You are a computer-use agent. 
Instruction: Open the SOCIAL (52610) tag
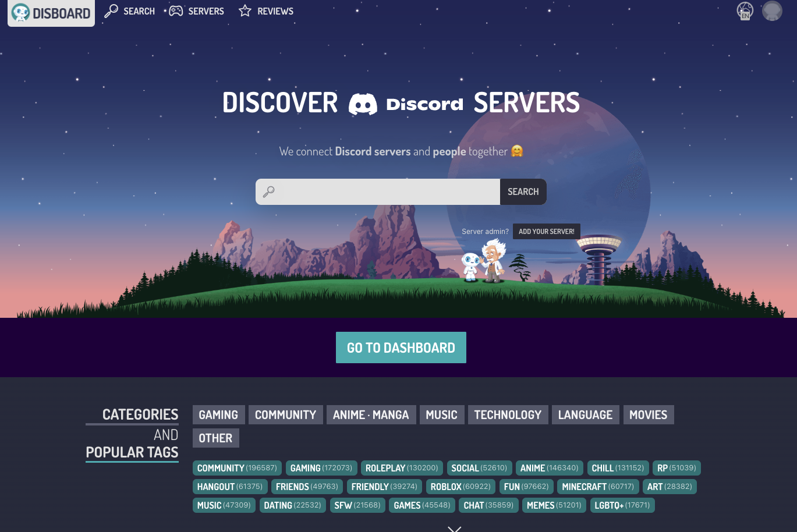[x=479, y=468]
